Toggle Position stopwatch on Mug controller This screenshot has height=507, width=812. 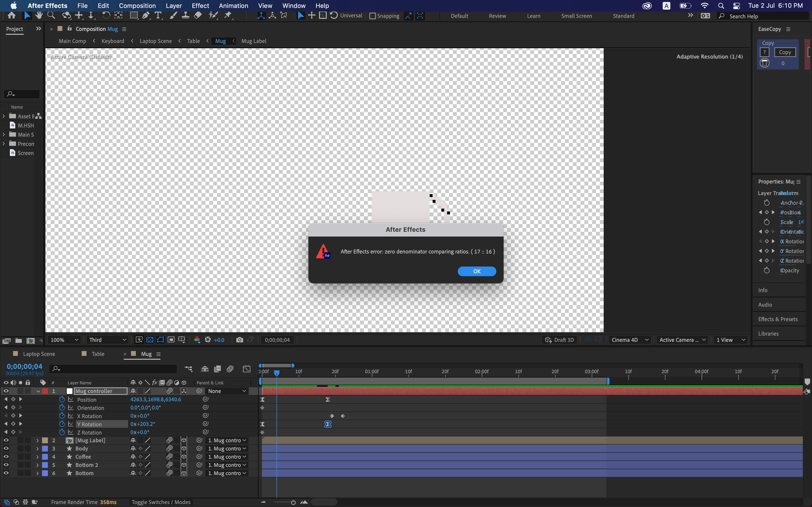pos(62,399)
